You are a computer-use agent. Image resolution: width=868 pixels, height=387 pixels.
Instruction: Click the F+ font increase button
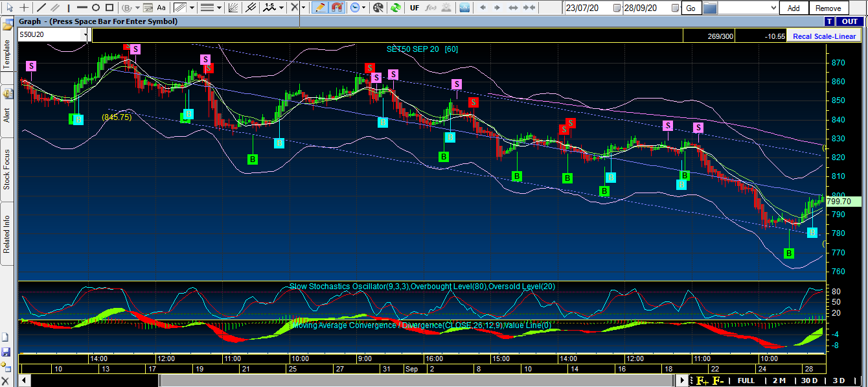coord(702,381)
